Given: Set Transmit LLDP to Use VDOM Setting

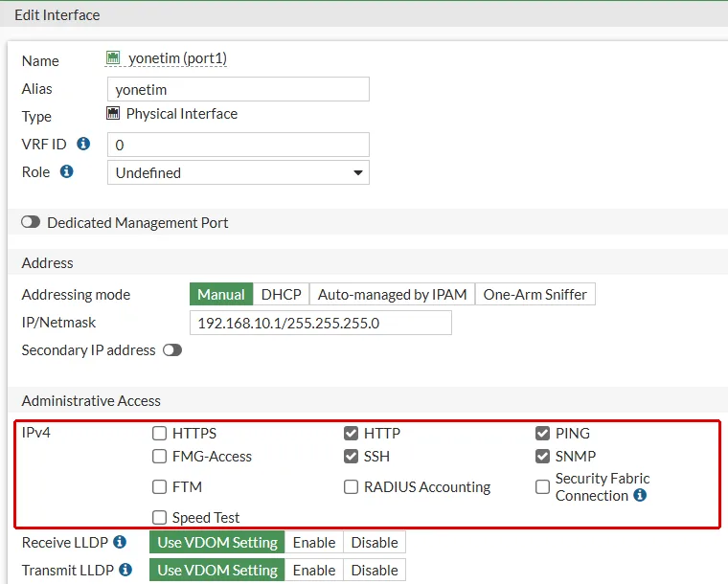Looking at the screenshot, I should [217, 570].
